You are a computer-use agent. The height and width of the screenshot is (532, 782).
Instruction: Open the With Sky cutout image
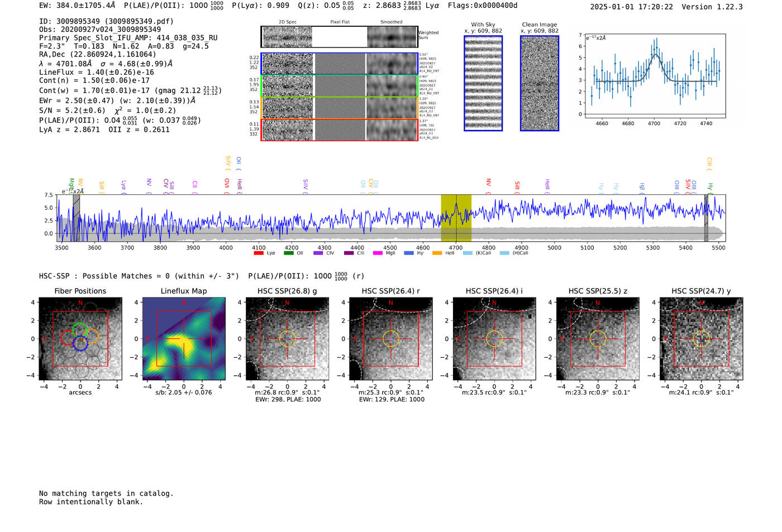483,83
